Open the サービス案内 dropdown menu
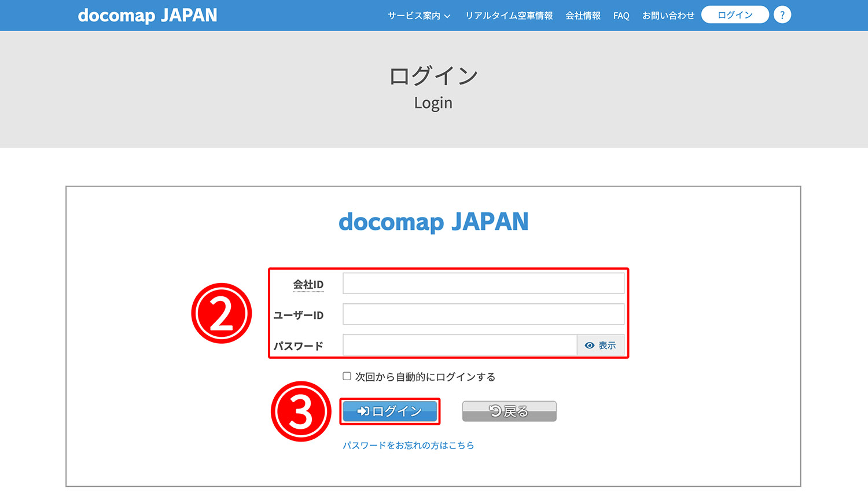868x500 pixels. tap(414, 16)
